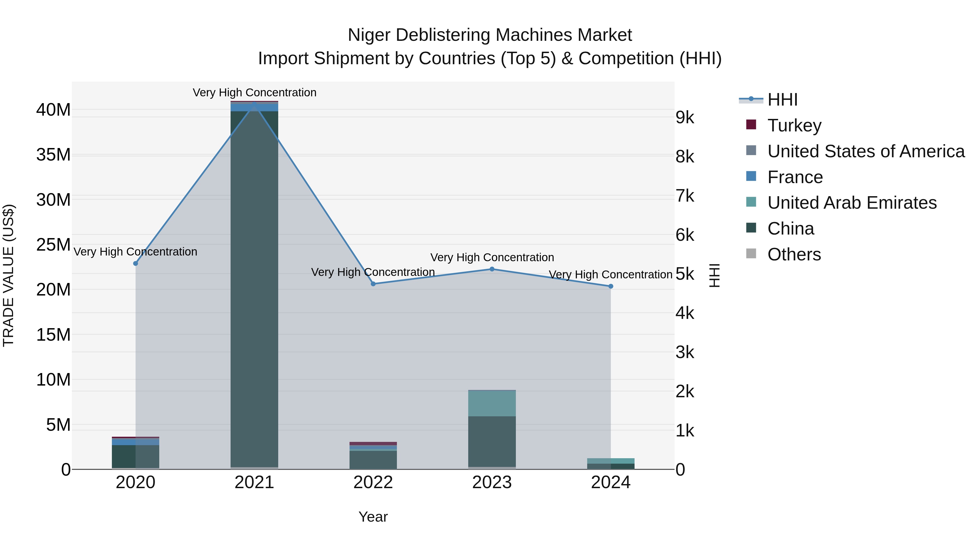Click the 1k HHI axis tick

685,430
